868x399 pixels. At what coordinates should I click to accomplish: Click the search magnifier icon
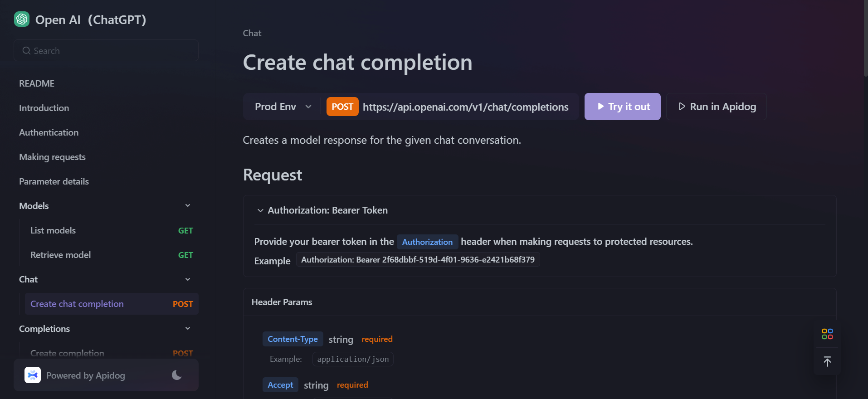click(x=27, y=51)
